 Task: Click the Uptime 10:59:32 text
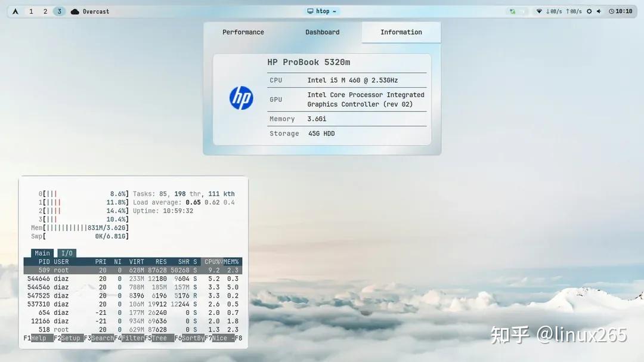[x=163, y=211]
